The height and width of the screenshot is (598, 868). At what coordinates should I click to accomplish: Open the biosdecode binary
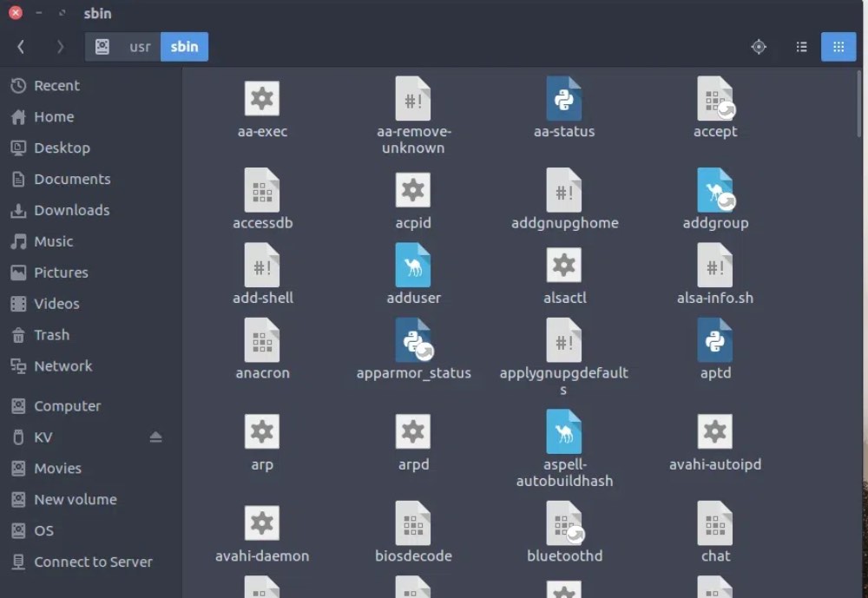tap(412, 522)
